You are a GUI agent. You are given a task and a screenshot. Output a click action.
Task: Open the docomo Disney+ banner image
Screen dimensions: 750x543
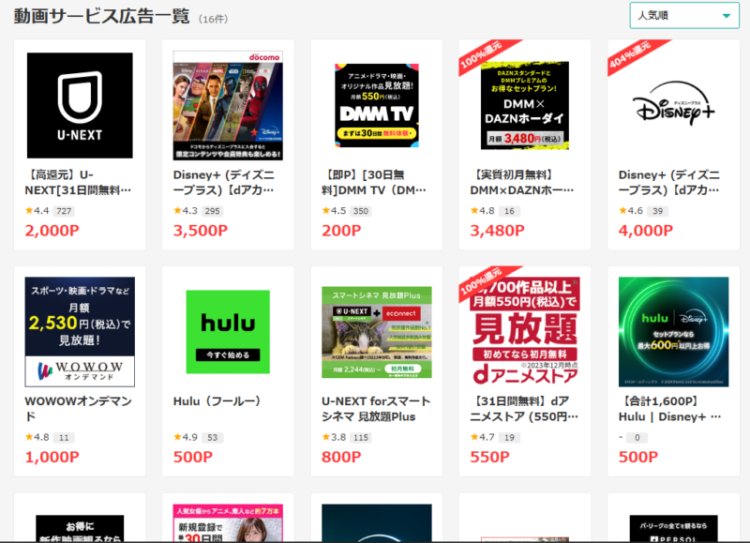tap(228, 105)
